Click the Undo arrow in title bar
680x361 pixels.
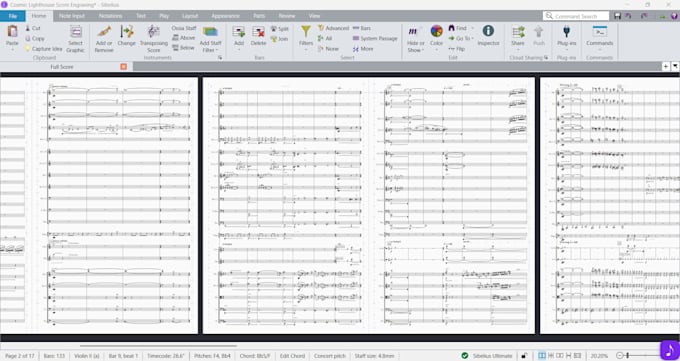click(x=629, y=16)
